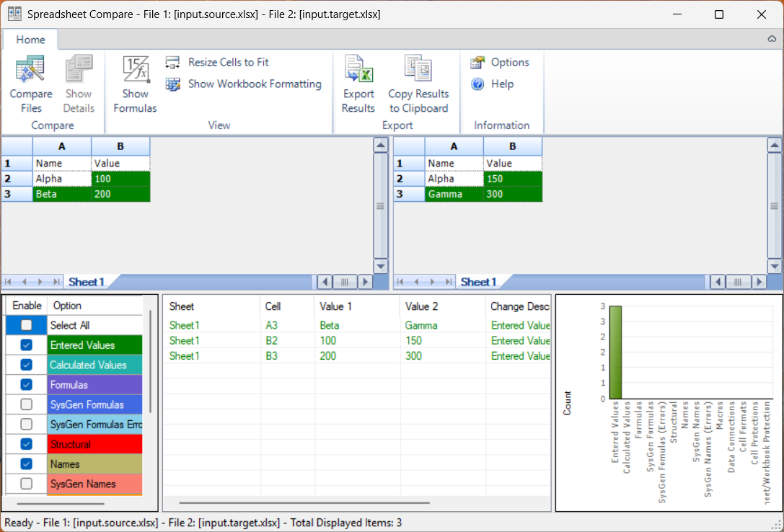
Task: Click Copy Results to Clipboard icon
Action: coord(418,71)
